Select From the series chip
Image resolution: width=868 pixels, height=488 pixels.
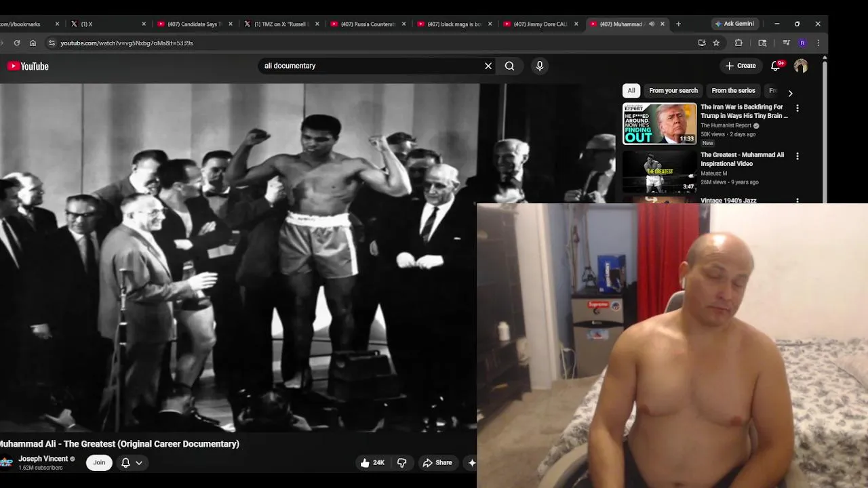coord(733,91)
